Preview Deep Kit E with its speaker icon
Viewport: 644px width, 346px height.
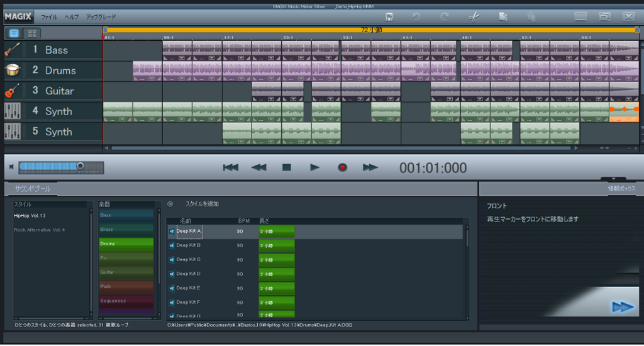click(x=172, y=288)
